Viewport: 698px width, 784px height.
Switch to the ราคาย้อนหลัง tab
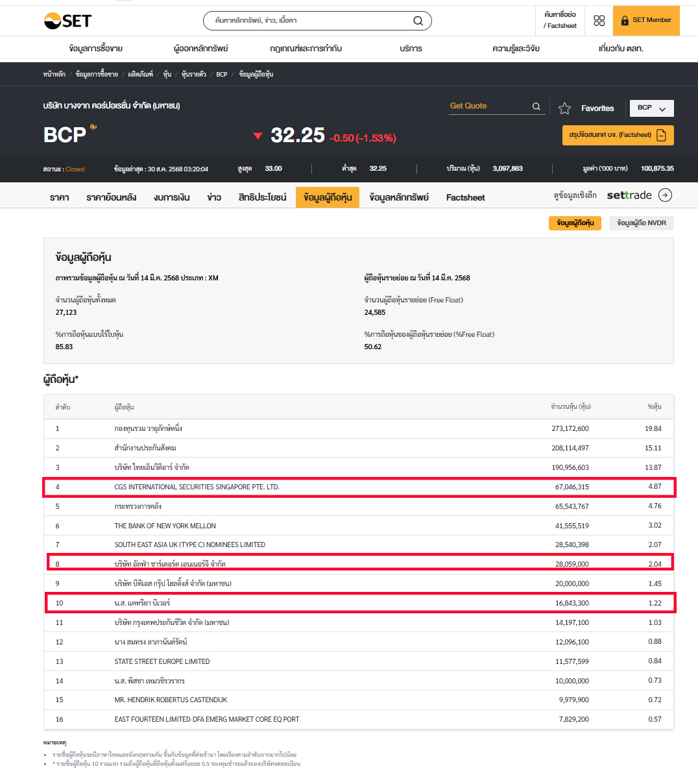(111, 197)
